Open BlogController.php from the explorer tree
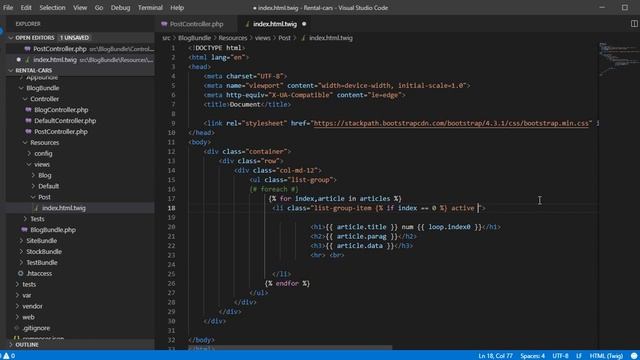 coord(61,110)
